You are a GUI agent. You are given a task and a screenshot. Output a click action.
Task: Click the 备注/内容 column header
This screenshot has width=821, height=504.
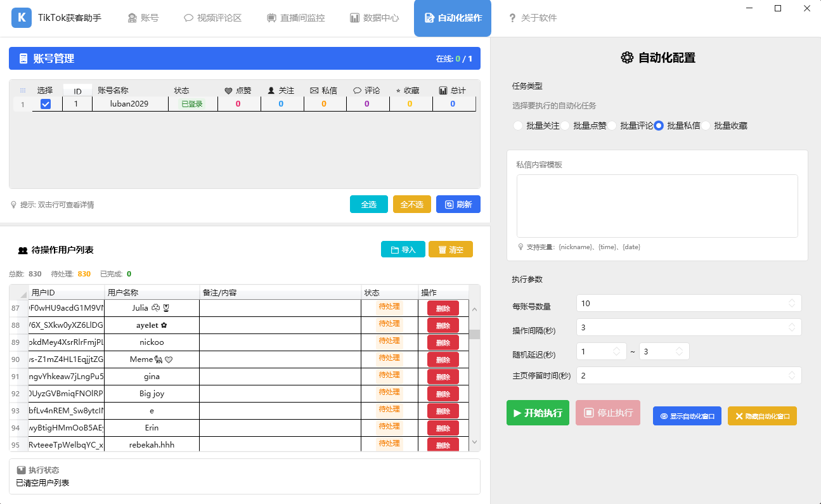[x=280, y=293]
